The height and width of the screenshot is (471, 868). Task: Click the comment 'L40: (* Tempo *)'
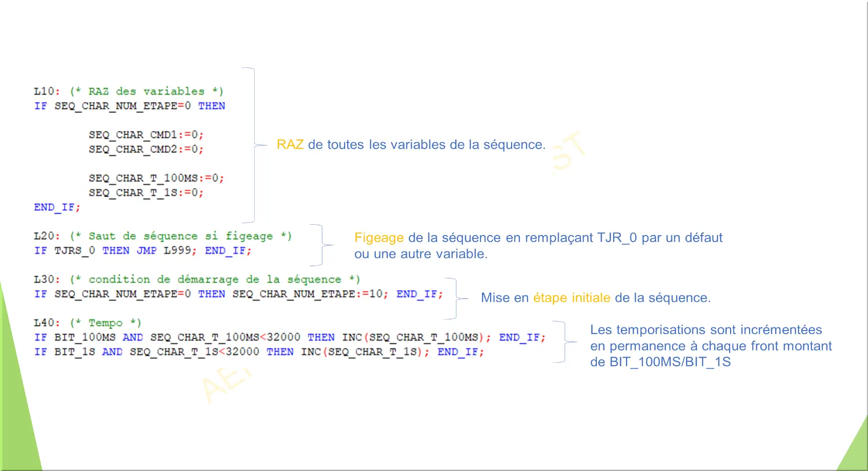87,323
